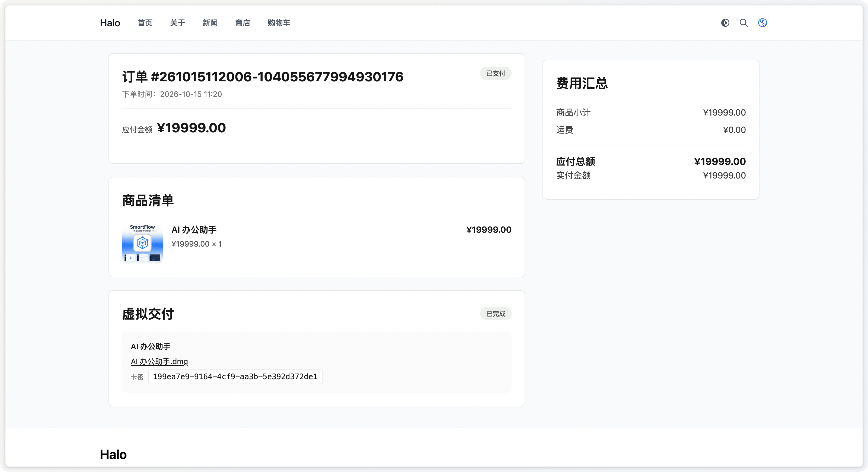
Task: Click the 应付总额 bold total amount
Action: point(720,161)
